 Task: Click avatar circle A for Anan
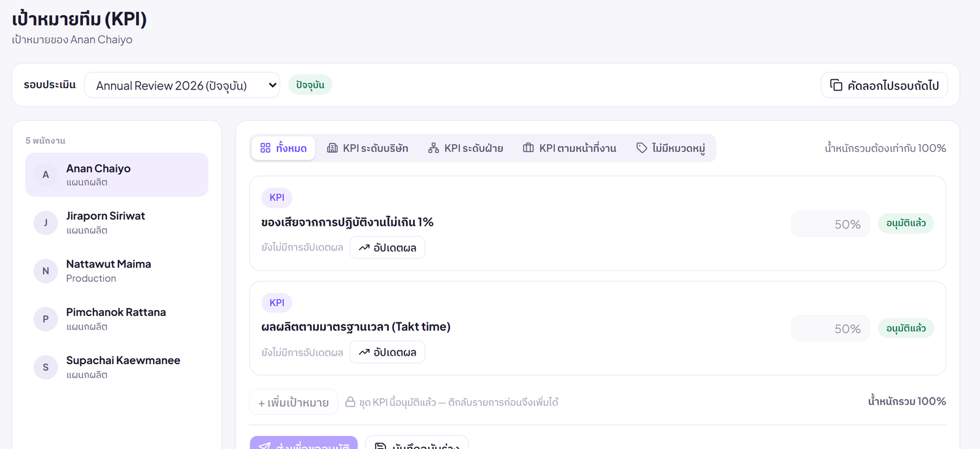tap(46, 175)
